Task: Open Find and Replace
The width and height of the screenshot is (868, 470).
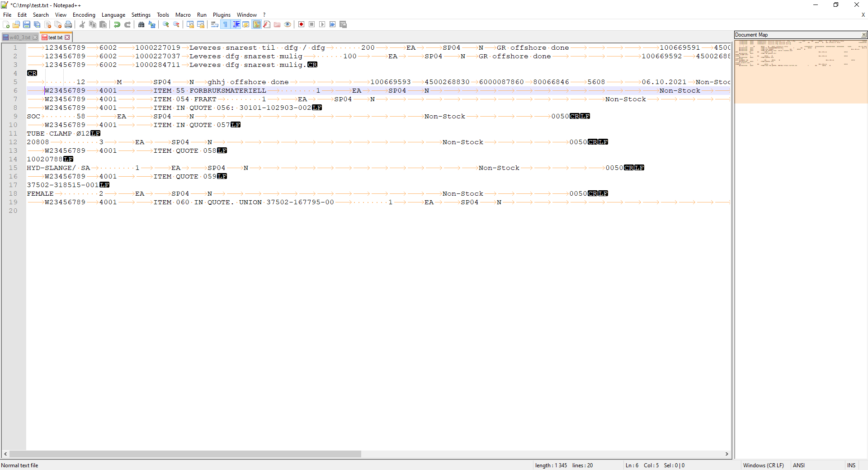Action: click(152, 24)
